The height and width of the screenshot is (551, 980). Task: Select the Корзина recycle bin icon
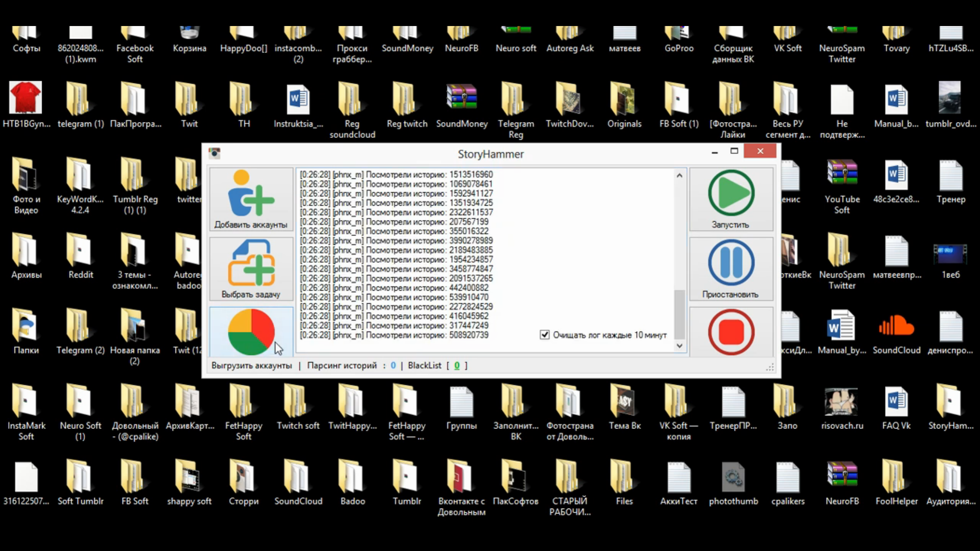[189, 34]
